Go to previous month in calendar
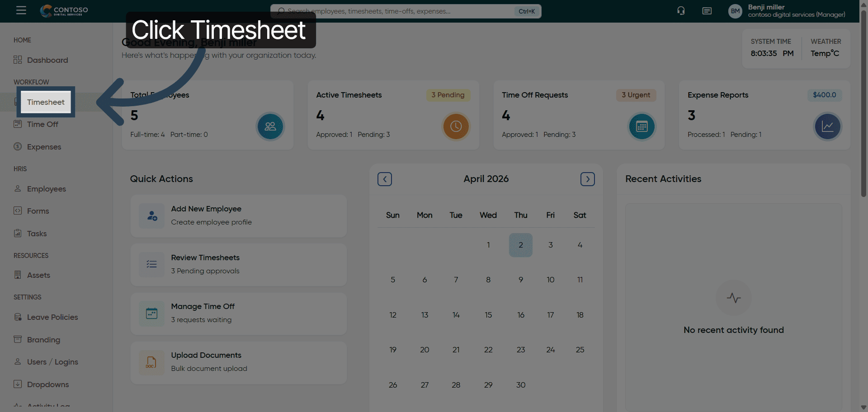868x412 pixels. click(x=385, y=179)
